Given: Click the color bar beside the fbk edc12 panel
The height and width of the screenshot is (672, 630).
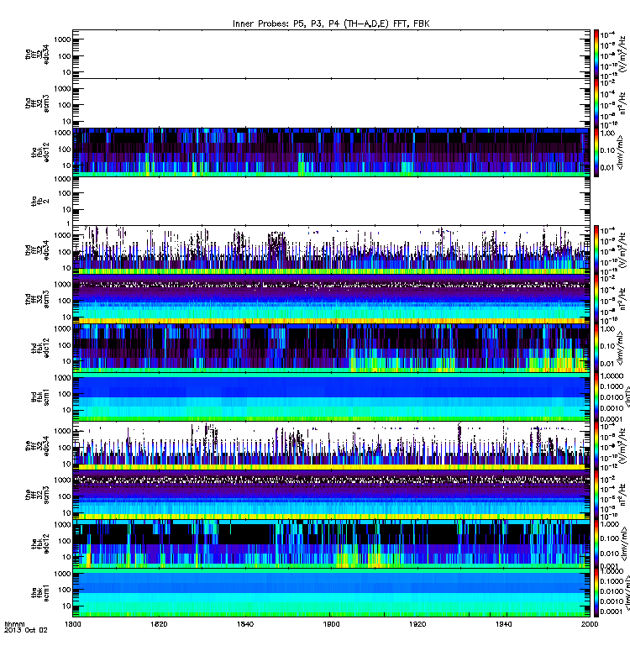Looking at the screenshot, I should [596, 543].
